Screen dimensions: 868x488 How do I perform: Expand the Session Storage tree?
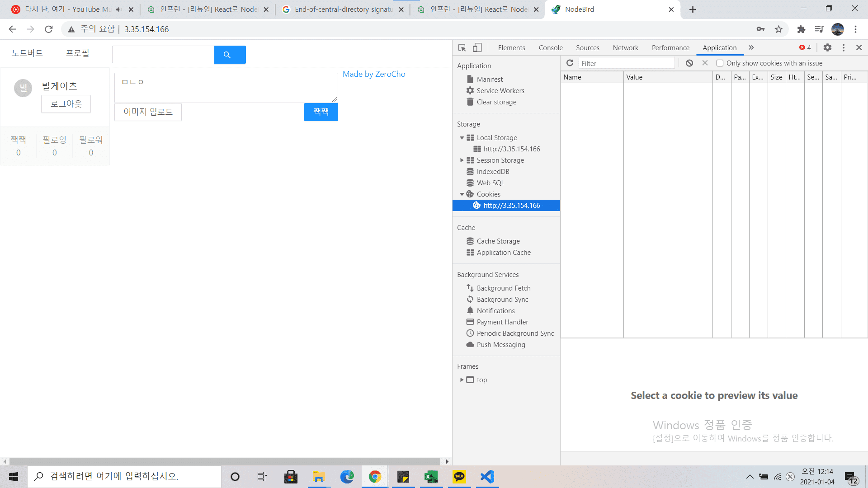462,160
